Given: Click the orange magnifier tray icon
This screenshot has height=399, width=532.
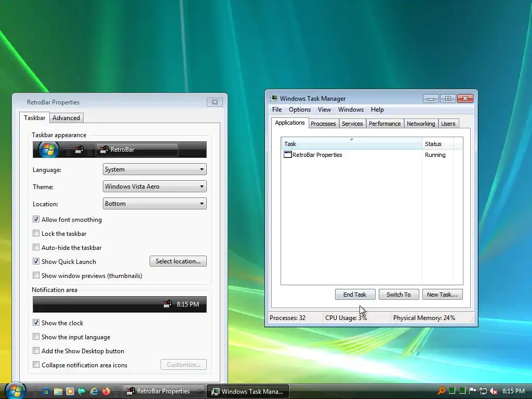Looking at the screenshot, I should click(442, 391).
